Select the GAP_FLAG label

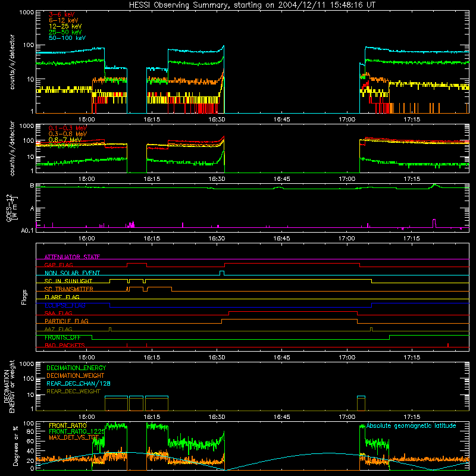[58, 265]
